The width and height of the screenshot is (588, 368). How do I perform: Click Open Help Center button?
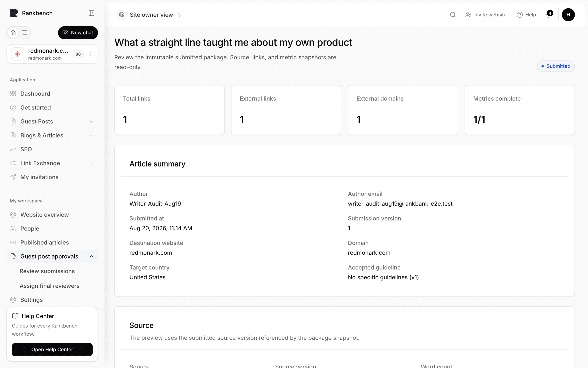tap(52, 350)
